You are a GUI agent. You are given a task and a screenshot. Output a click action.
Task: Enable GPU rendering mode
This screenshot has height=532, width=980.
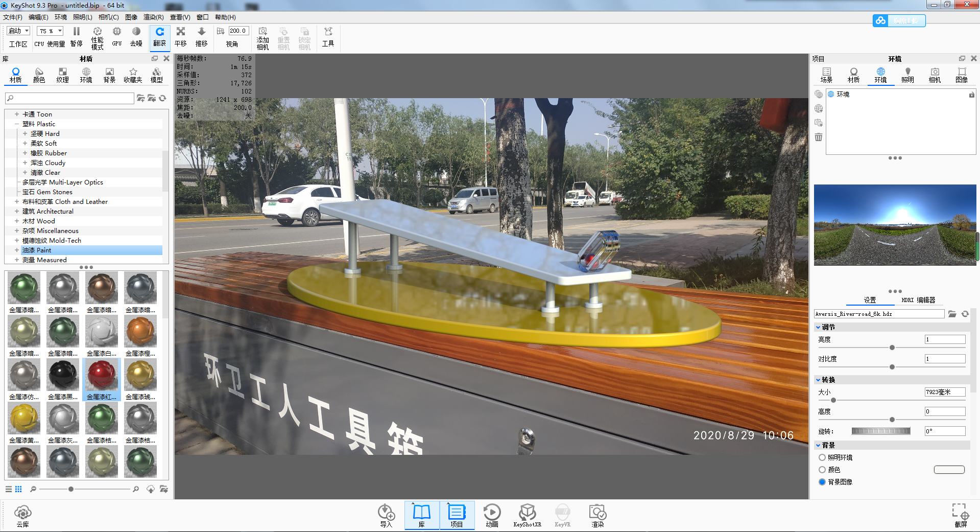point(117,37)
